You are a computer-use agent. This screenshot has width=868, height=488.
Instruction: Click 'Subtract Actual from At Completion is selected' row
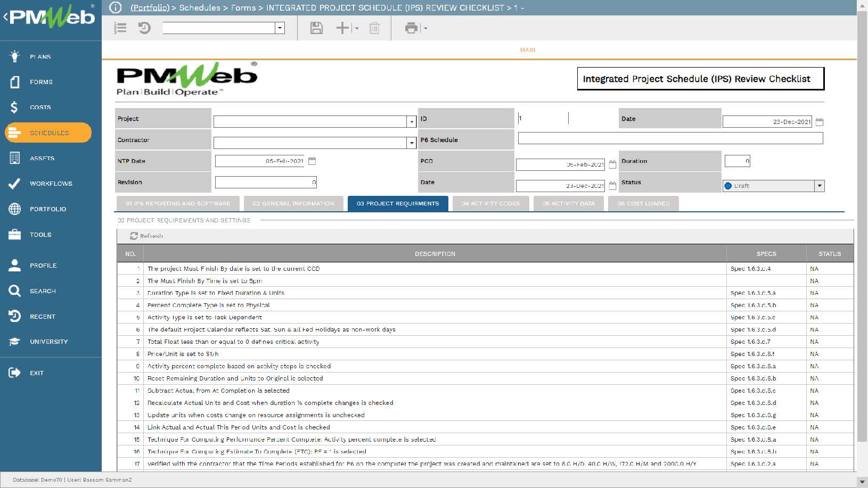pyautogui.click(x=485, y=391)
